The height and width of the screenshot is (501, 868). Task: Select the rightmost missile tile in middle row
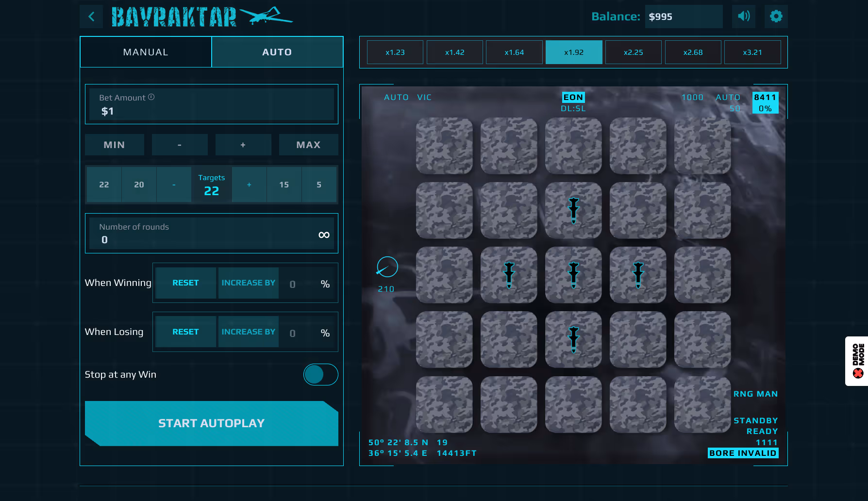638,275
